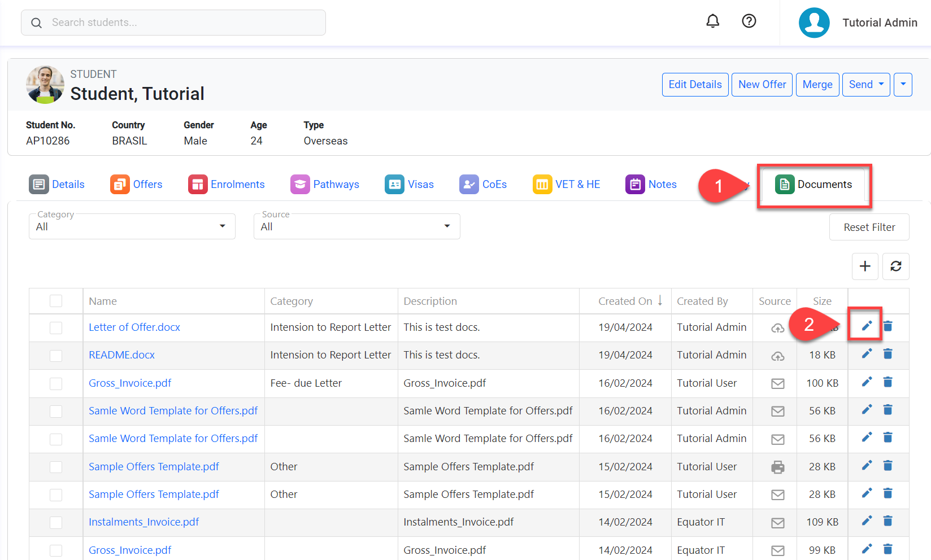The image size is (931, 560).
Task: Delete the Fee- due Letter Gross_Invoice.pdf row
Action: click(888, 382)
